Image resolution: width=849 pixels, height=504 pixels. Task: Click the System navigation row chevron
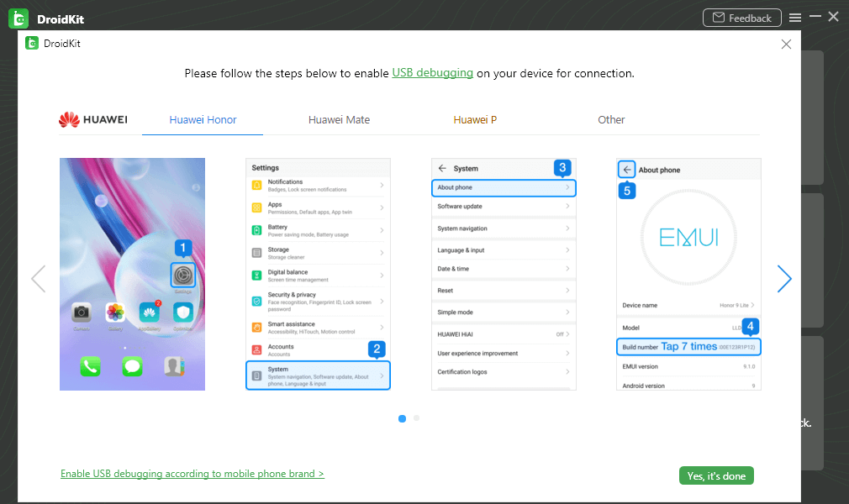567,228
